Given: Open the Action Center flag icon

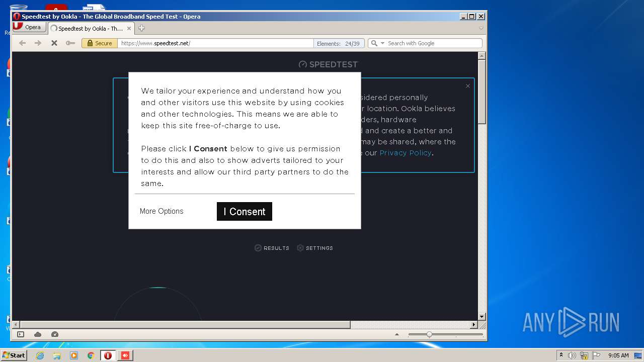Looking at the screenshot, I should click(x=596, y=355).
